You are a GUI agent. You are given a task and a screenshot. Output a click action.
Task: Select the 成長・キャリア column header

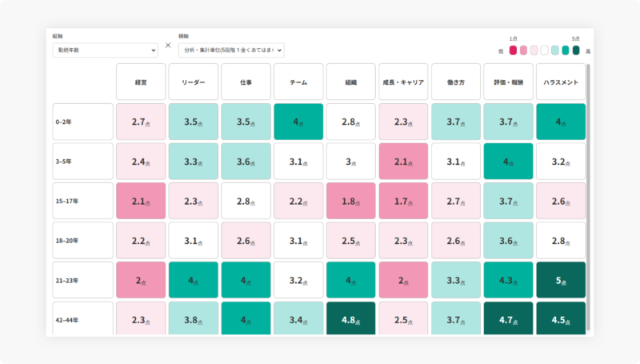pos(402,82)
